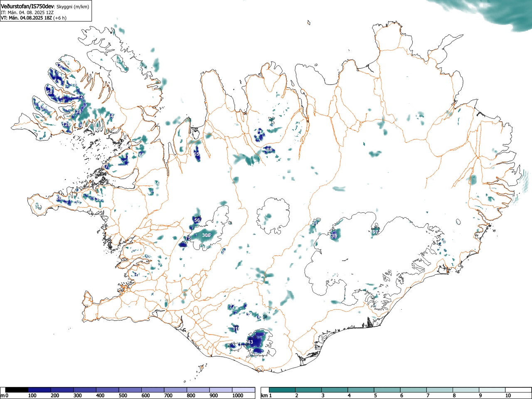Click the Veðurstofan/IS750dev title text
This screenshot has height=399, width=532.
click(x=27, y=6)
